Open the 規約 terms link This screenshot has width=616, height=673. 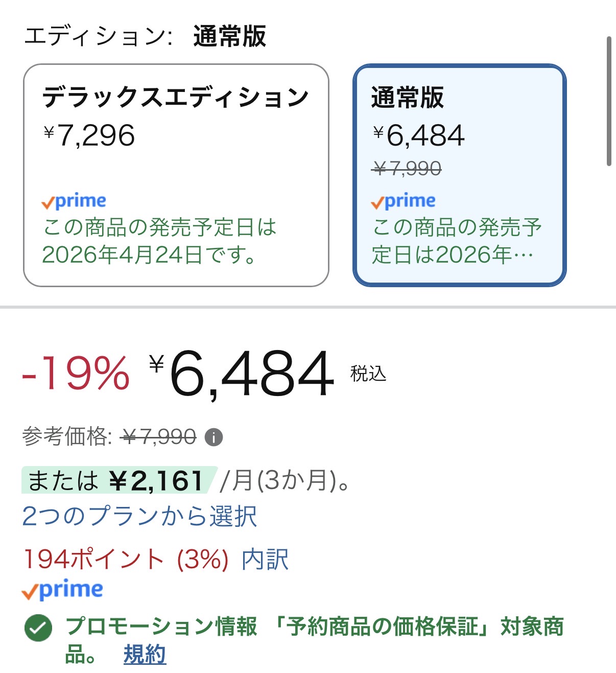tap(145, 654)
